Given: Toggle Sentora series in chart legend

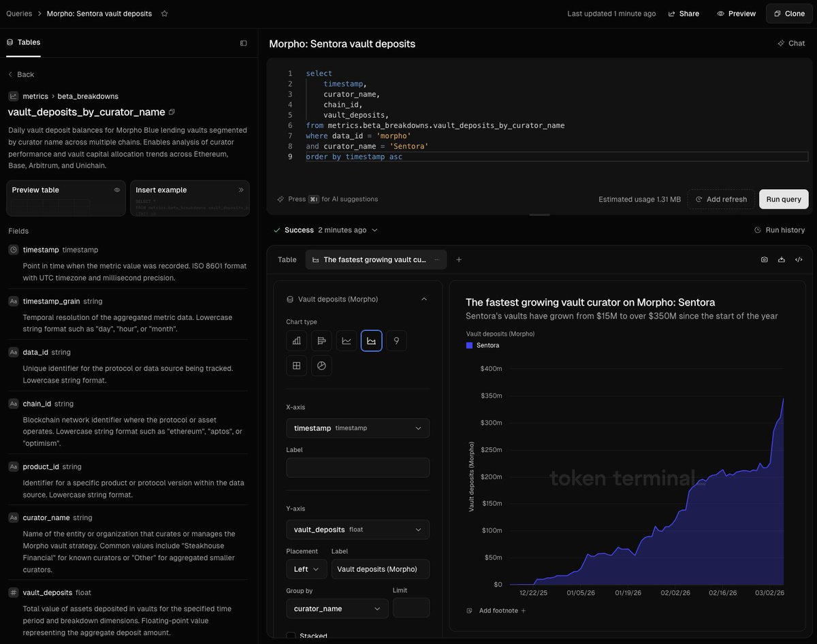Looking at the screenshot, I should pyautogui.click(x=483, y=345).
